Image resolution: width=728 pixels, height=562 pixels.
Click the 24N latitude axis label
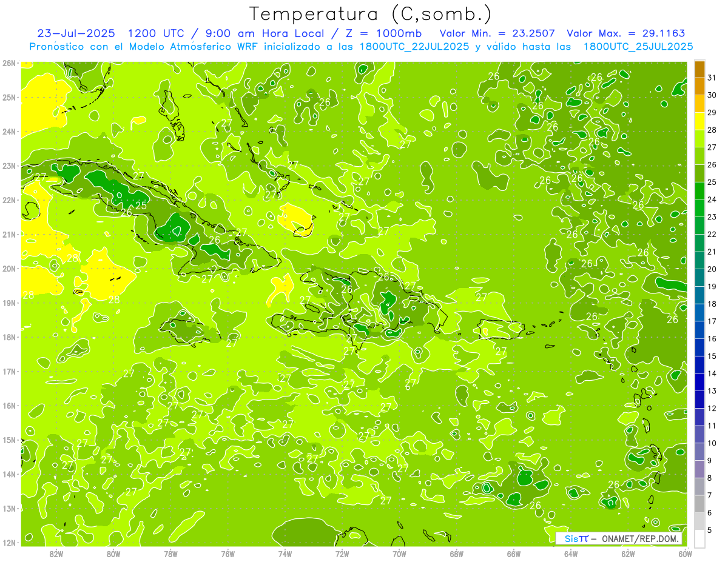(8, 132)
